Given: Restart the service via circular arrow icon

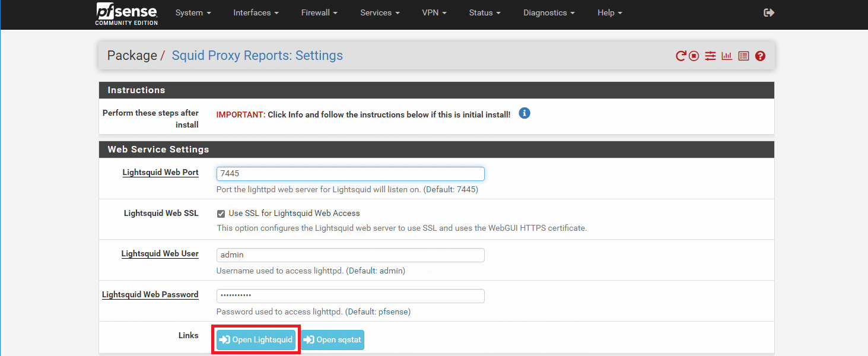Looking at the screenshot, I should click(681, 56).
